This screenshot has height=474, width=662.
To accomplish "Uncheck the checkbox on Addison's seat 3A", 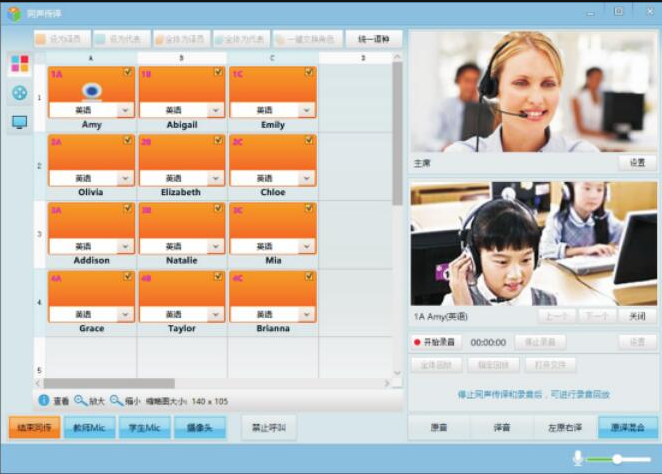I will [128, 208].
